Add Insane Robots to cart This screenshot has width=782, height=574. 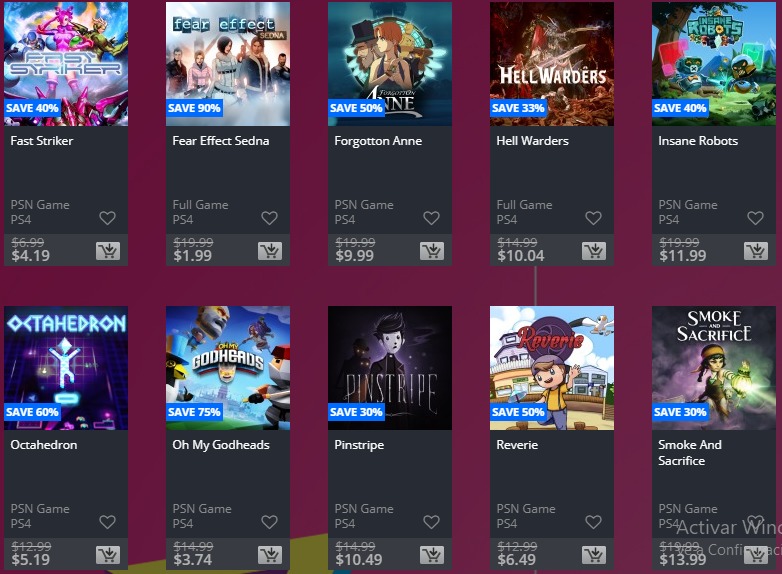[x=756, y=251]
